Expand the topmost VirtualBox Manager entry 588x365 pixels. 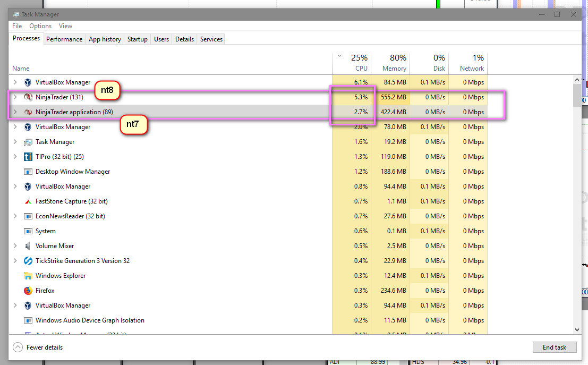(x=15, y=82)
